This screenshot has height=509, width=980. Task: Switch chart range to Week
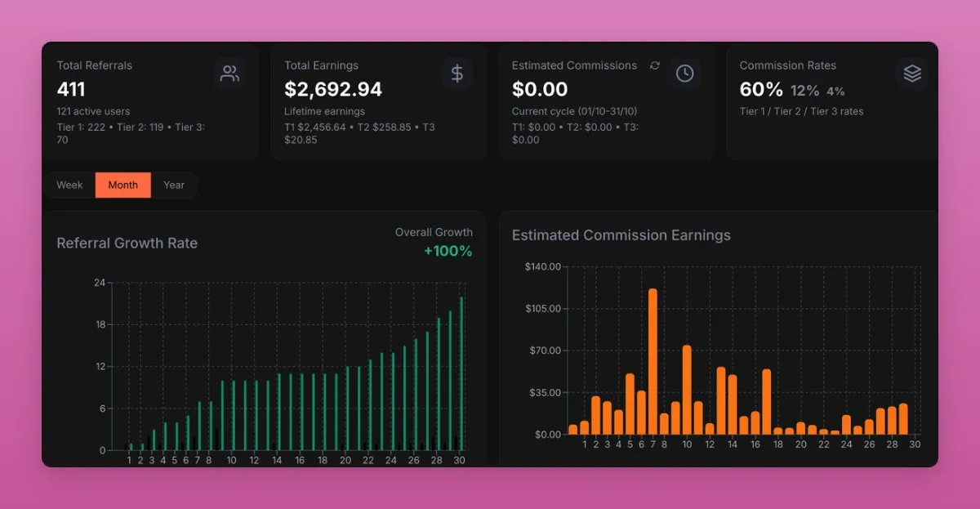[69, 185]
